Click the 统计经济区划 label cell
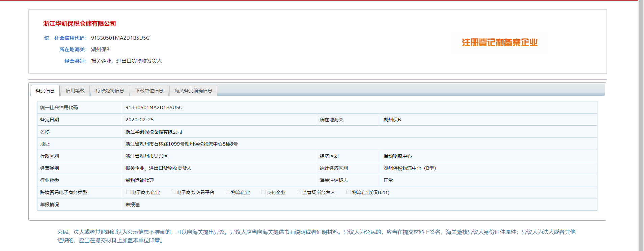Screen dimensions: 644x251 (x=348, y=168)
